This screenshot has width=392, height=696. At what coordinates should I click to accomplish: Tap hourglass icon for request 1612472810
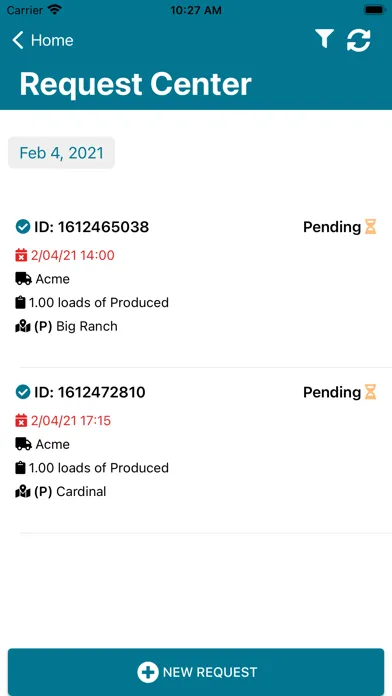(370, 392)
